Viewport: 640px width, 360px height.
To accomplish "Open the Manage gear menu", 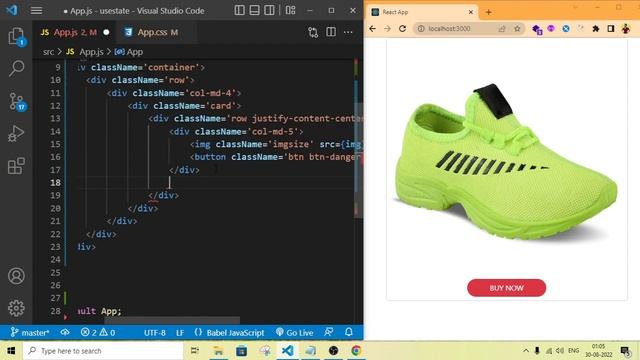I will coord(16,308).
